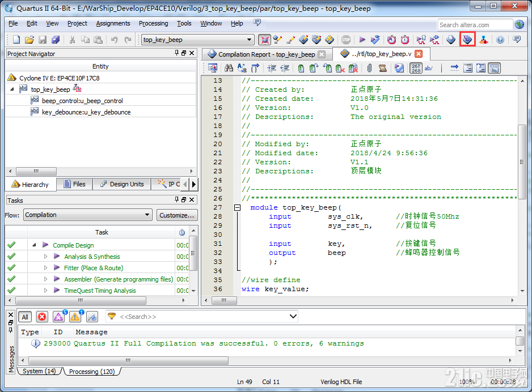Click the Find binoculars icon in editor toolbar
The width and height of the screenshot is (532, 392).
pos(229,68)
